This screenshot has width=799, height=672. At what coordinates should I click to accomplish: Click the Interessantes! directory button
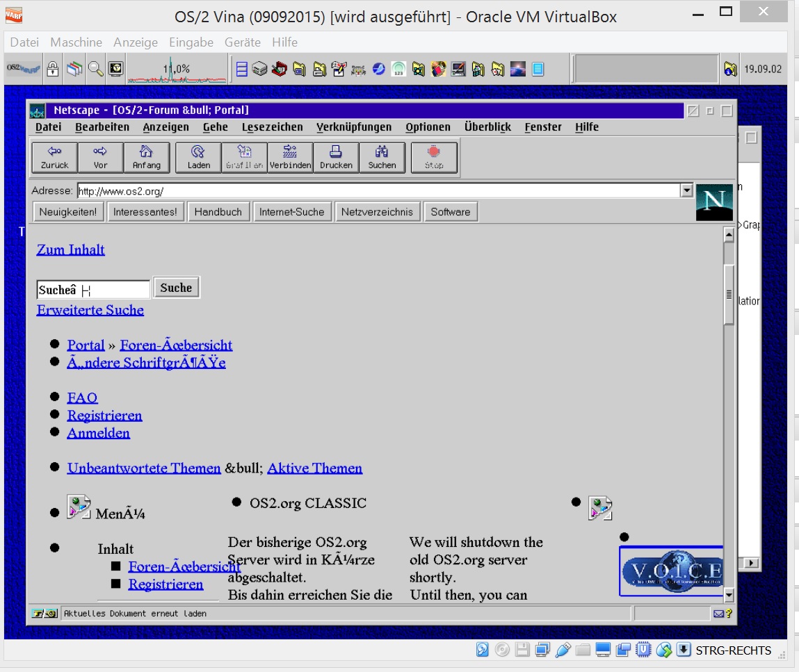(145, 212)
